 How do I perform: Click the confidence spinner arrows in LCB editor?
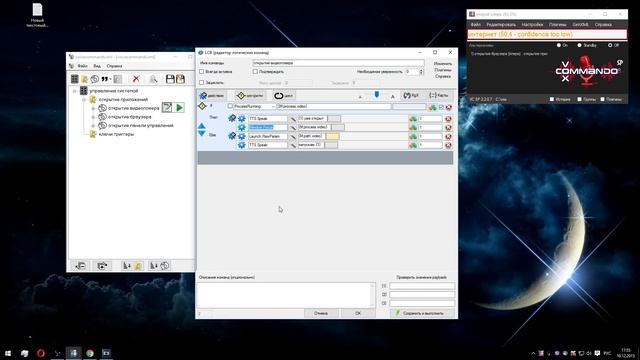pos(421,72)
